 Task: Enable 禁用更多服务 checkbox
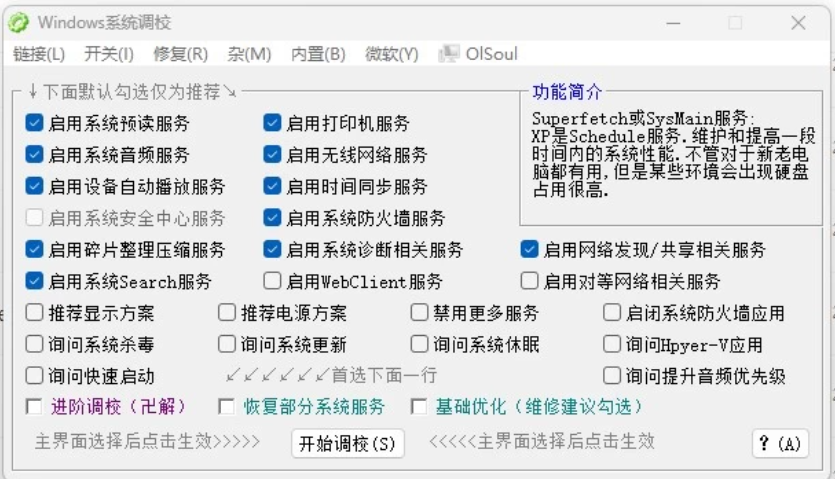coord(419,313)
